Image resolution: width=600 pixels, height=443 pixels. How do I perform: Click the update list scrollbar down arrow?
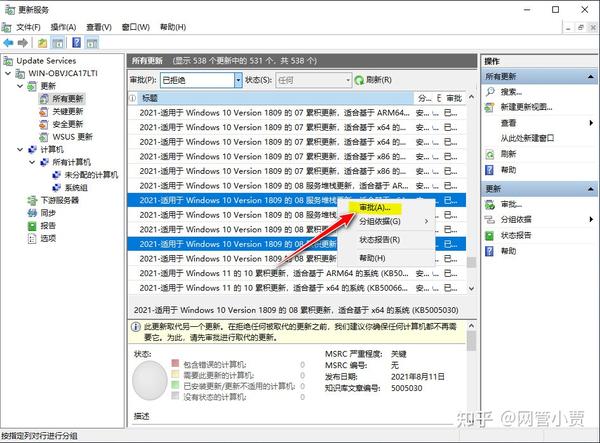pos(471,288)
